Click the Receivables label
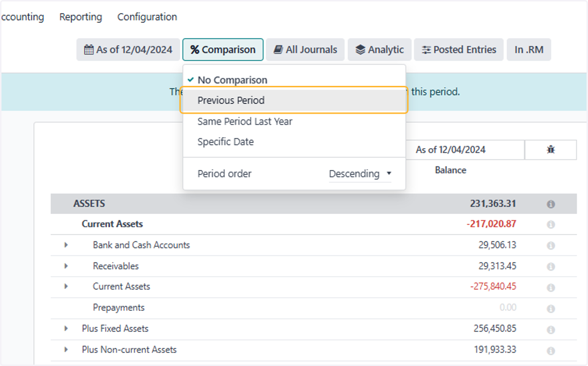 [116, 266]
